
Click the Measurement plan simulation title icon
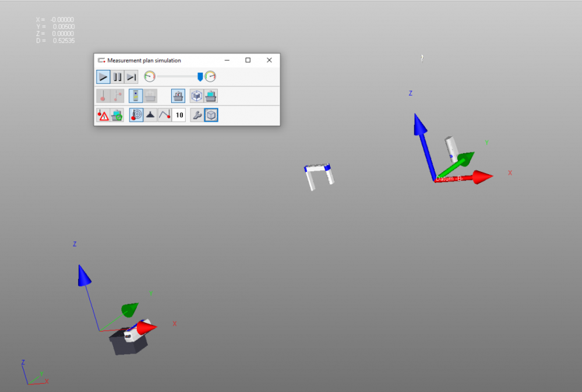(x=101, y=60)
